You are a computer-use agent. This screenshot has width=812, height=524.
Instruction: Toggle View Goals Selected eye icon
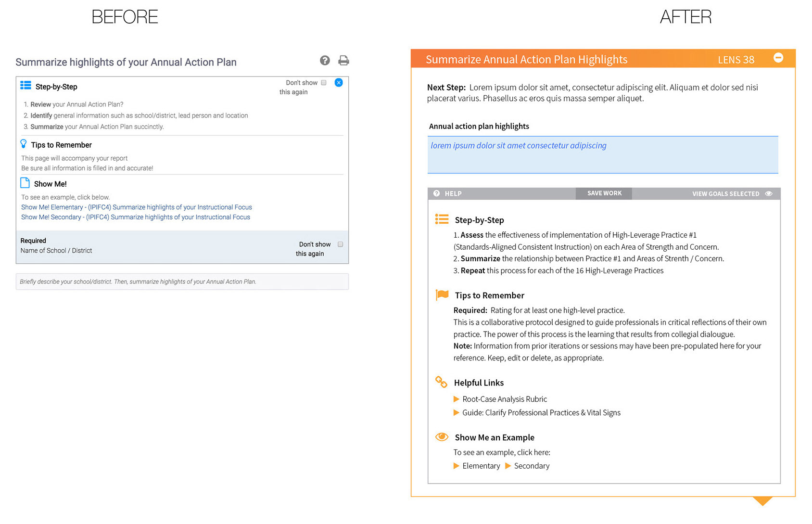[x=769, y=194]
